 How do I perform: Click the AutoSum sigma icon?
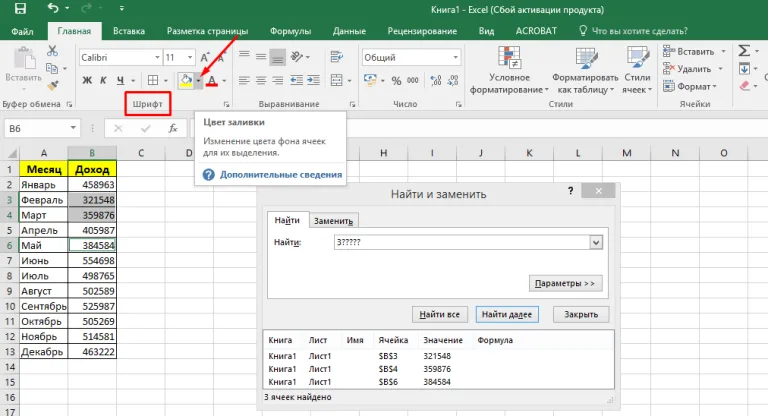(744, 50)
